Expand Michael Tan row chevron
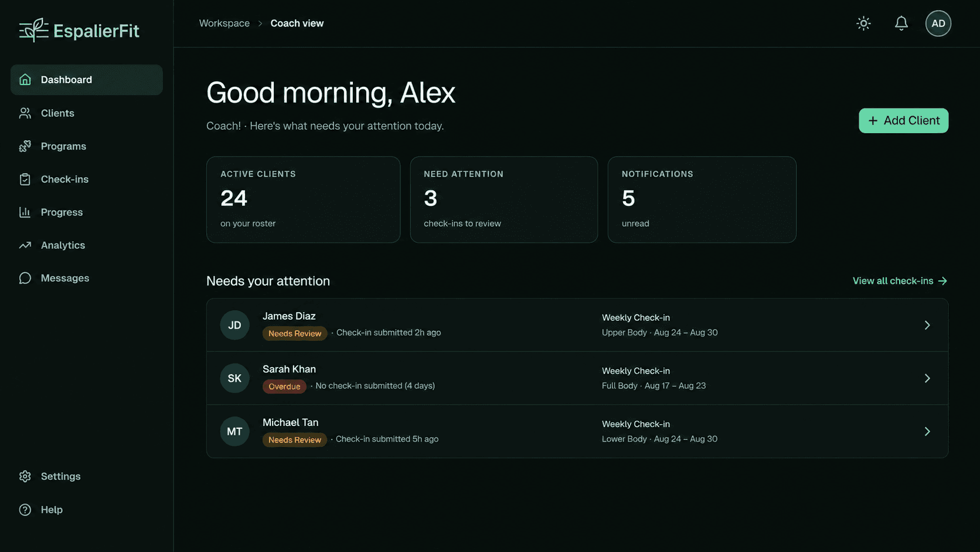This screenshot has height=552, width=980. 927,432
